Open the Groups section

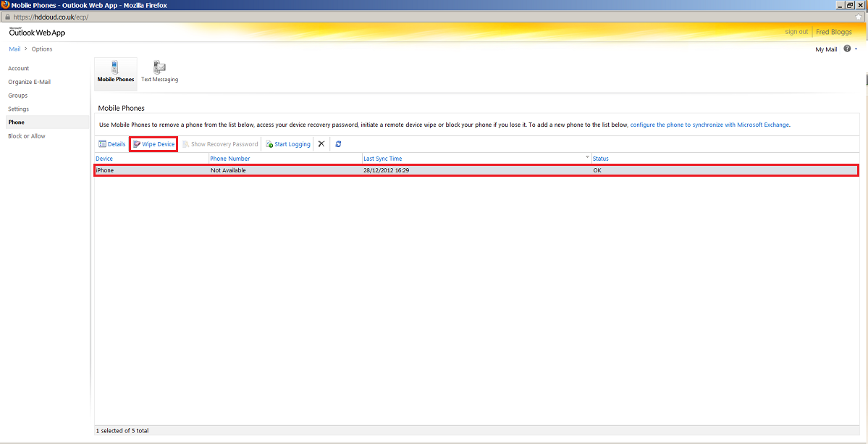tap(17, 95)
